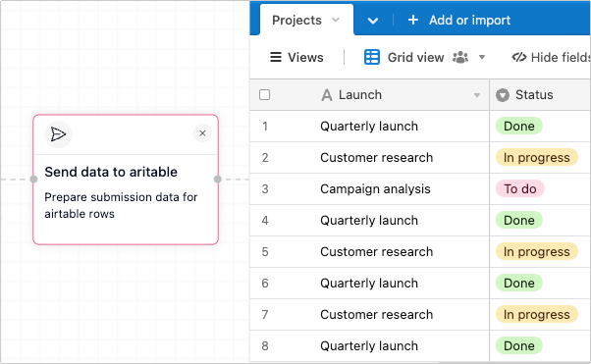Toggle the select all rows checkbox

pyautogui.click(x=265, y=94)
